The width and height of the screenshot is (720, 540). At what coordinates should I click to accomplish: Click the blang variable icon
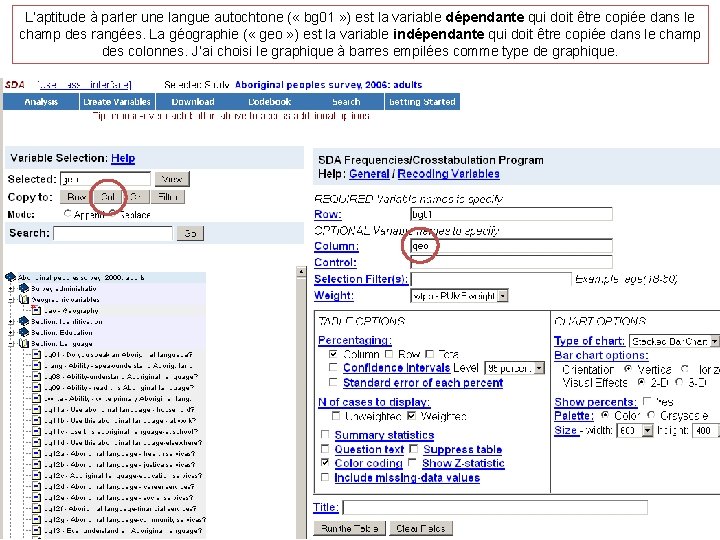pyautogui.click(x=37, y=365)
